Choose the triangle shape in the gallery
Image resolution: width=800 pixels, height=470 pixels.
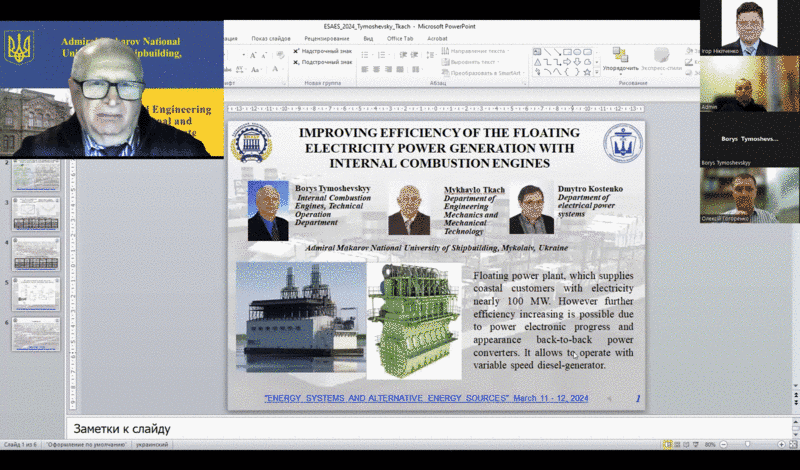pos(537,62)
